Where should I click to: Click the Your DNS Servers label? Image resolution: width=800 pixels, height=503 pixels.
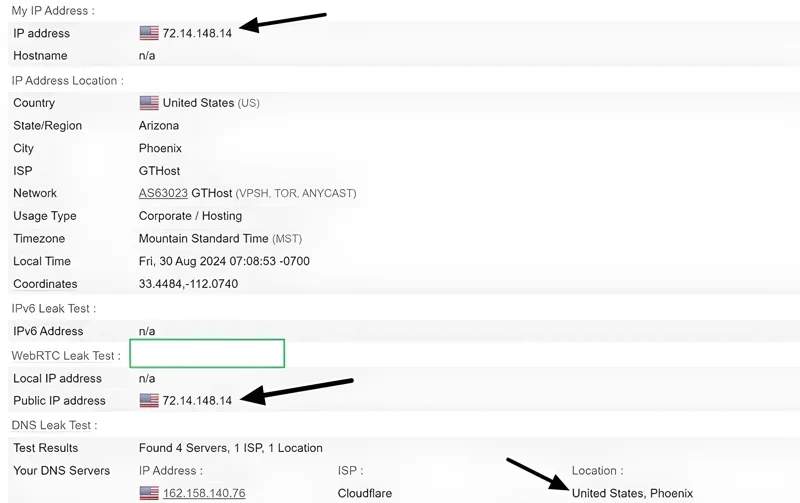[x=61, y=470]
